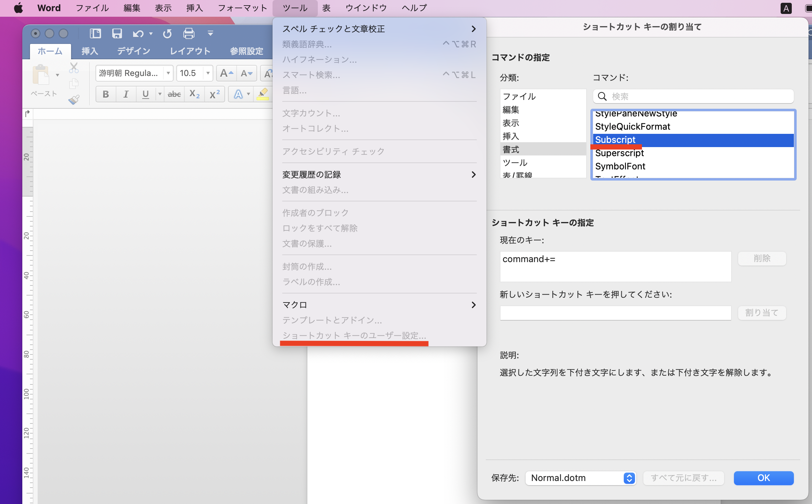Select ショートカット キーのユーザー設定 menu item
812x504 pixels.
[x=379, y=336]
